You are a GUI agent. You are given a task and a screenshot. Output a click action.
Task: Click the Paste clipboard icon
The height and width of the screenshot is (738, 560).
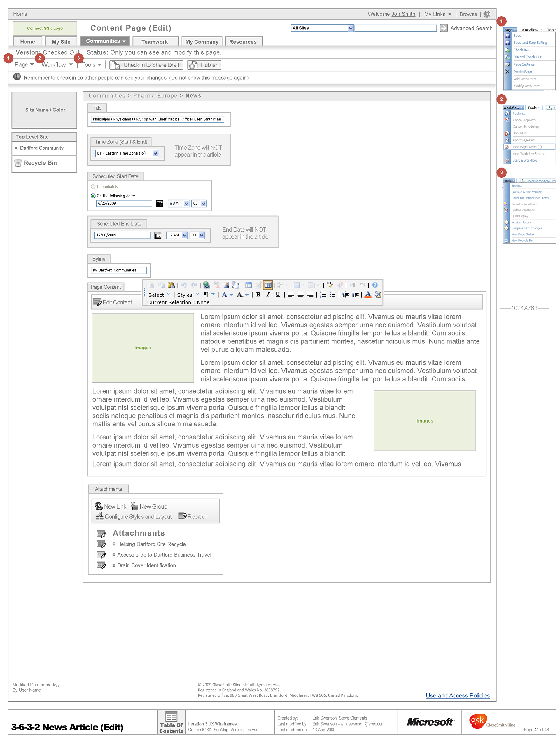coord(171,285)
